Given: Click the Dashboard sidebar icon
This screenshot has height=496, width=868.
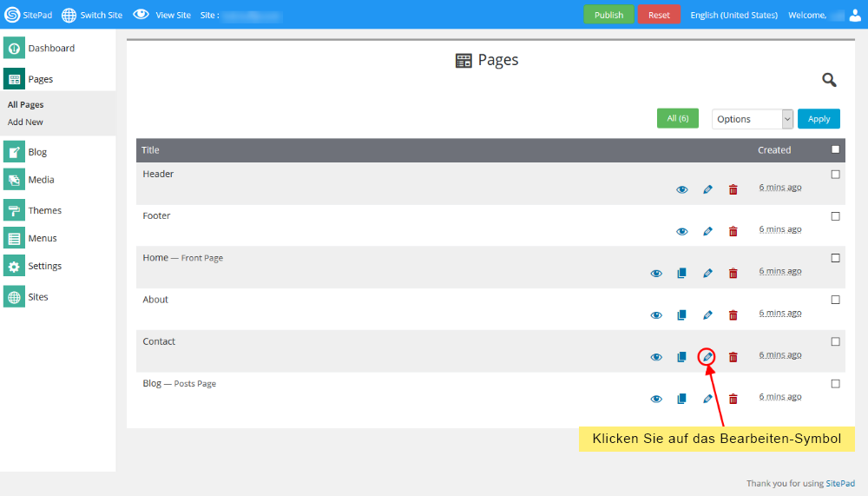Looking at the screenshot, I should 14,48.
